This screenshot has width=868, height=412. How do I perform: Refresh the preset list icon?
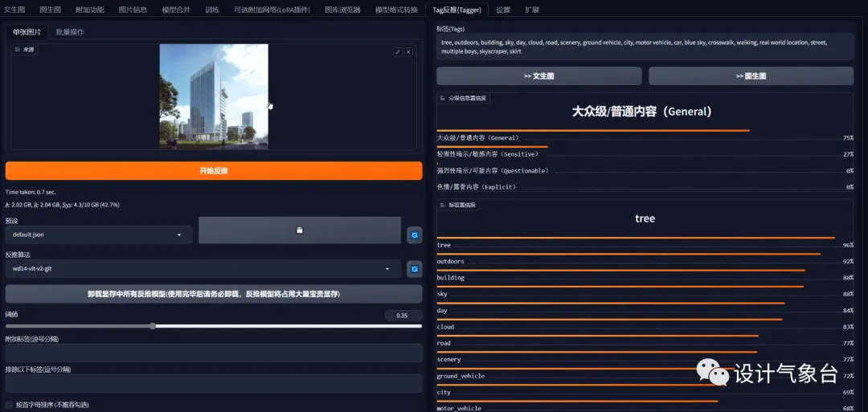(x=415, y=235)
